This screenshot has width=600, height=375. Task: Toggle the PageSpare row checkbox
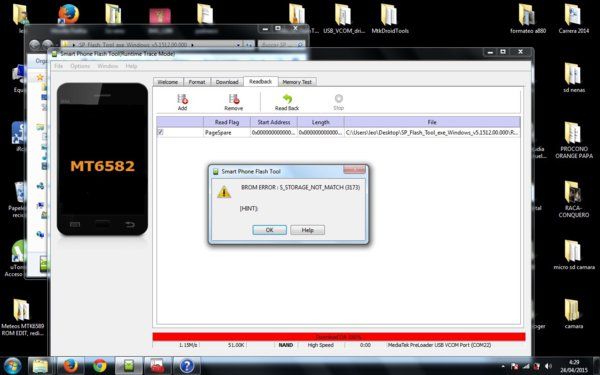(x=161, y=132)
